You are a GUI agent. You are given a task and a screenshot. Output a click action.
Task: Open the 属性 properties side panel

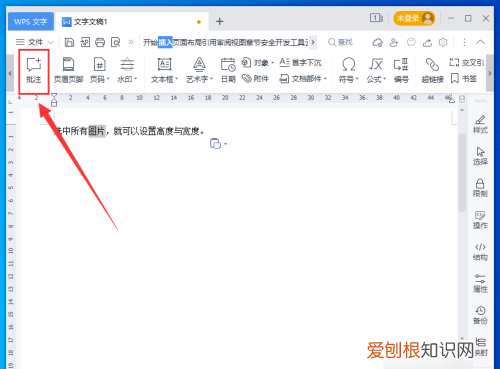pyautogui.click(x=480, y=283)
